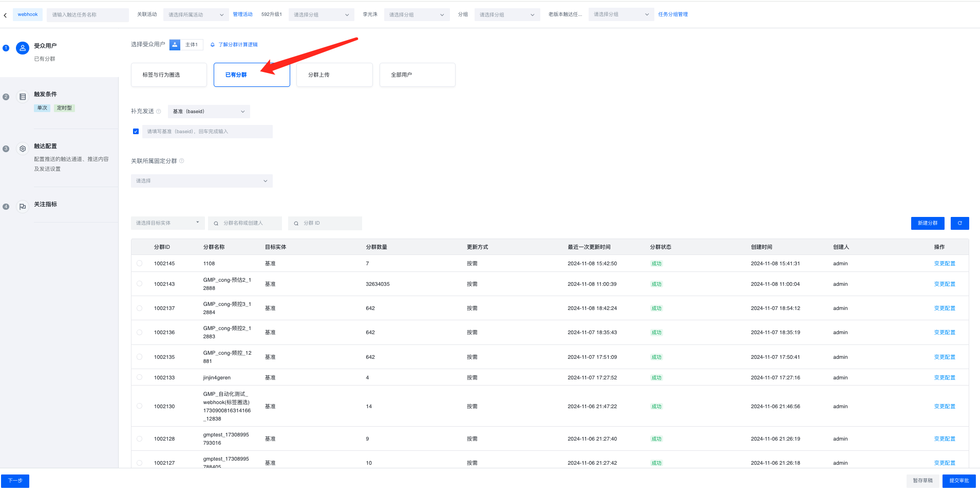Click the bell icon beside 了解分群计算逻辑
This screenshot has width=980, height=493.
coord(213,45)
